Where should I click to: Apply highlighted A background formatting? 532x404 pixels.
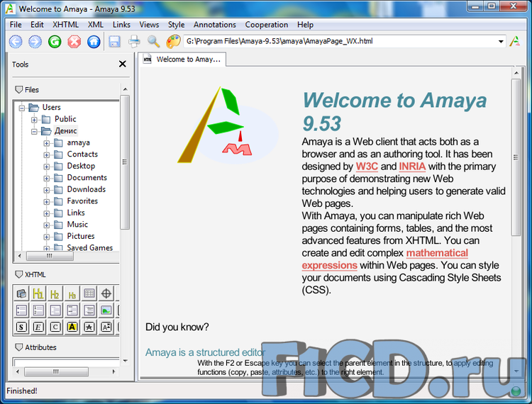point(72,327)
